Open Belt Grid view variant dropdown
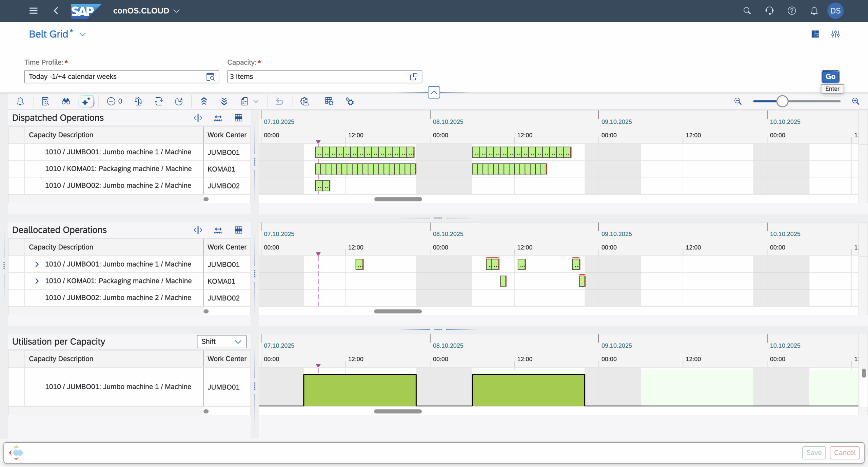This screenshot has width=868, height=467. click(x=82, y=34)
